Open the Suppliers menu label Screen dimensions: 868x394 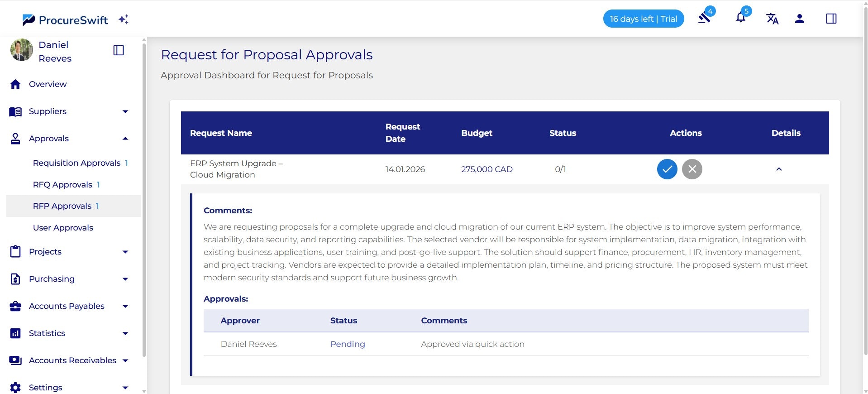coord(48,111)
